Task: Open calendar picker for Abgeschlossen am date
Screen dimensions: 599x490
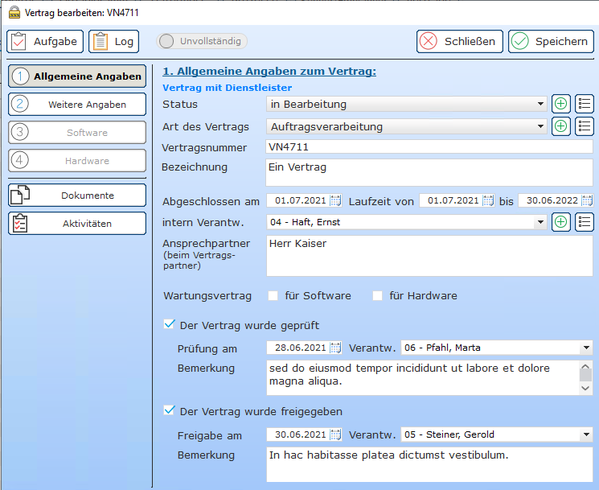Action: (335, 201)
